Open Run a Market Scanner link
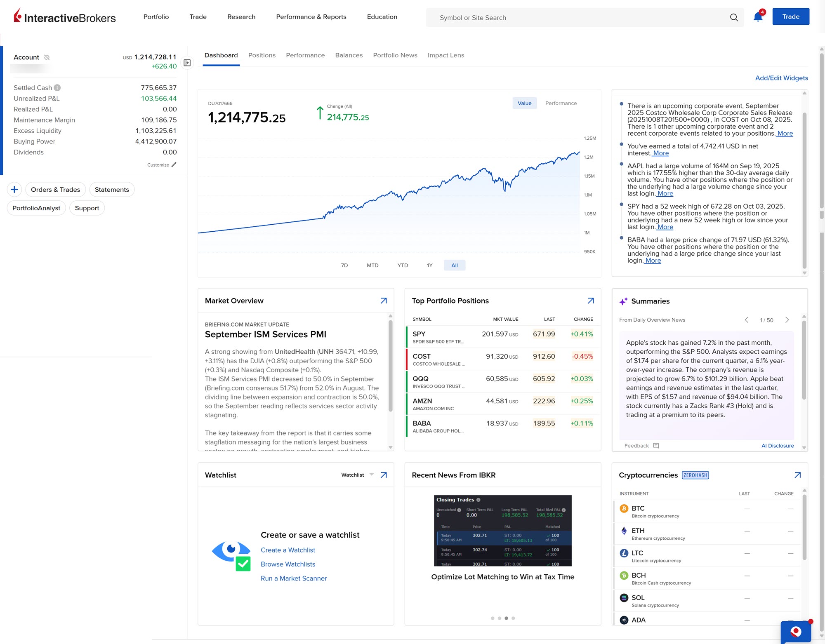The height and width of the screenshot is (644, 825). point(293,578)
